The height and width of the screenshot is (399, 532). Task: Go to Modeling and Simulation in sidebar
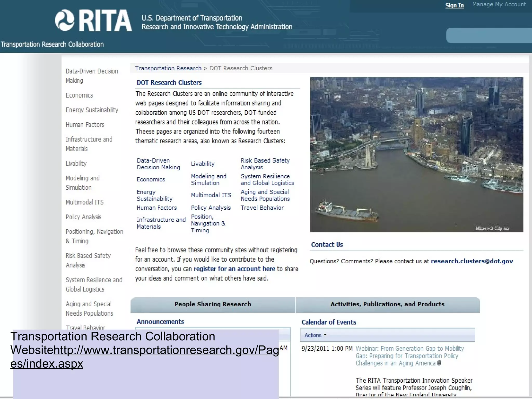pyautogui.click(x=83, y=183)
